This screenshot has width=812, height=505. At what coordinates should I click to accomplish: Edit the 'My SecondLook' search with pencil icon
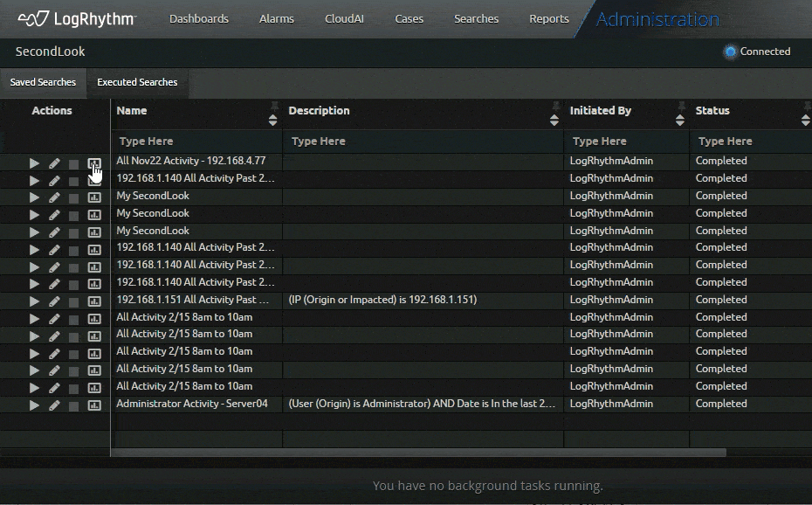pos(53,196)
